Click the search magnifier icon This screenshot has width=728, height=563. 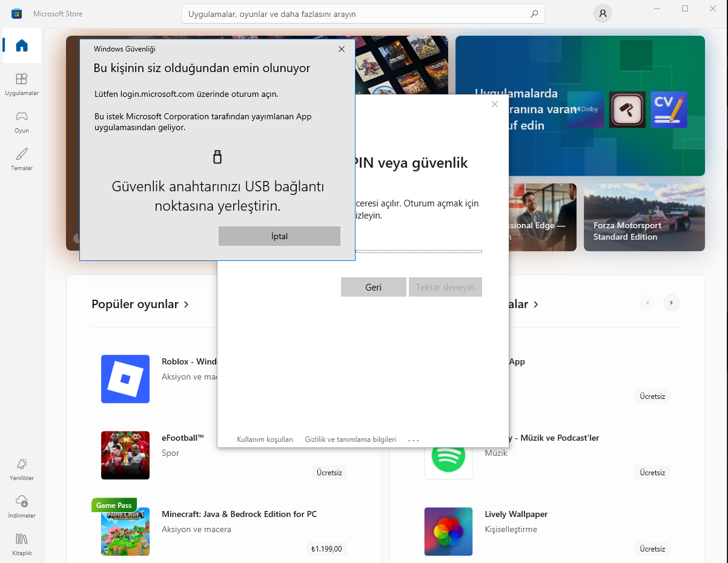click(x=534, y=13)
